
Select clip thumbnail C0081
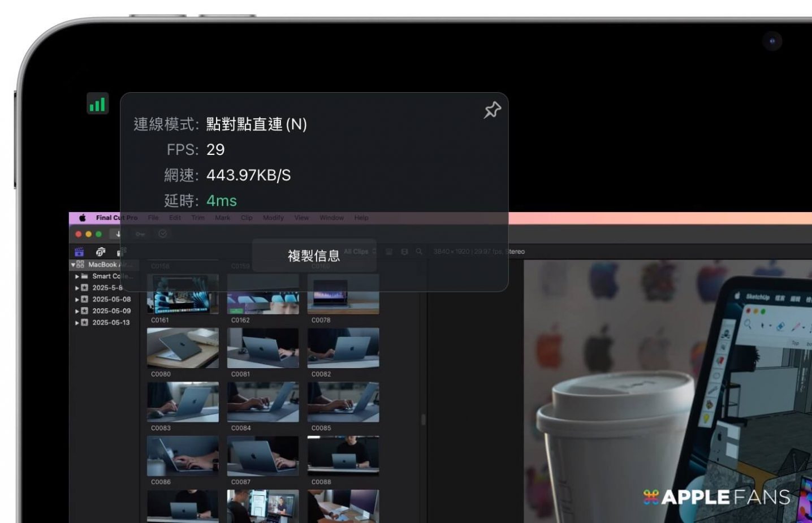pyautogui.click(x=263, y=348)
